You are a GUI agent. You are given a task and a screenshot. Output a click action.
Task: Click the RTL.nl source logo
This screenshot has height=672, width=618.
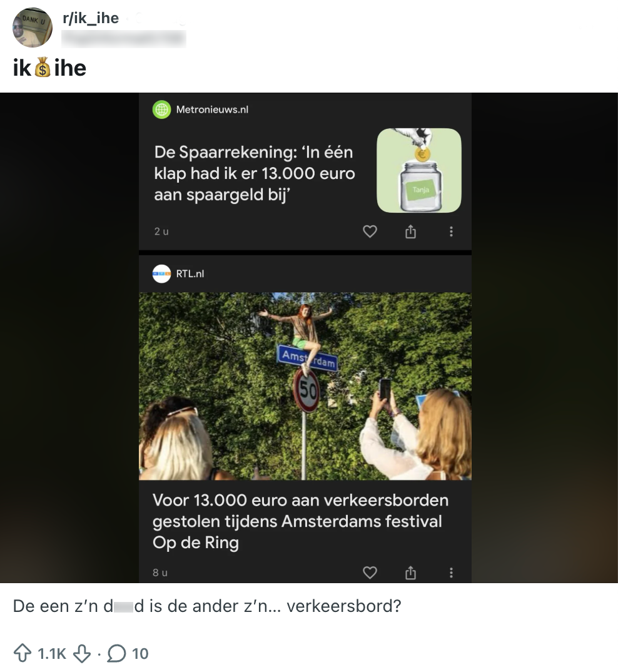point(161,274)
